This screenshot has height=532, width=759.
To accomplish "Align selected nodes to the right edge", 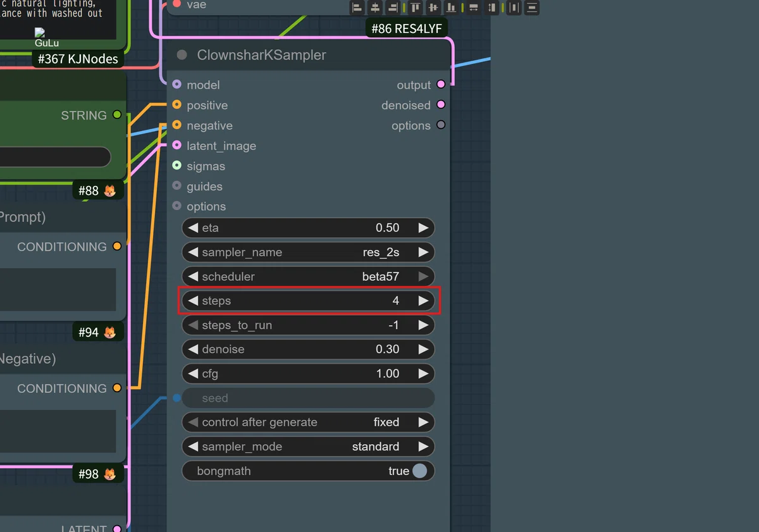I will [x=393, y=8].
